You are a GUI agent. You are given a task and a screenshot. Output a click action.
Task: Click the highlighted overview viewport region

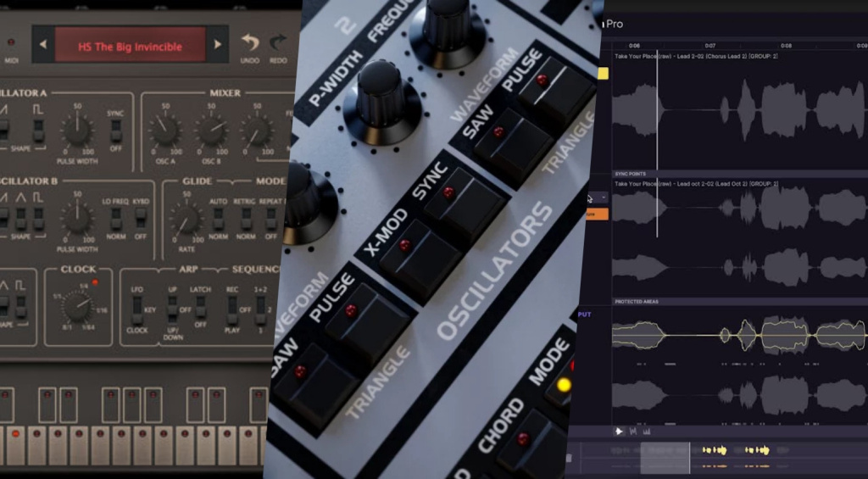665,458
